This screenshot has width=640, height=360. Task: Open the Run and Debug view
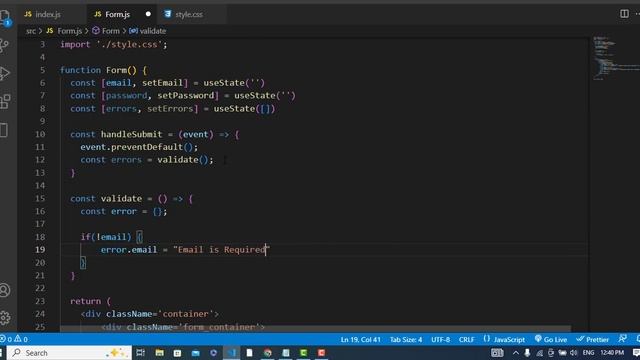click(4, 73)
